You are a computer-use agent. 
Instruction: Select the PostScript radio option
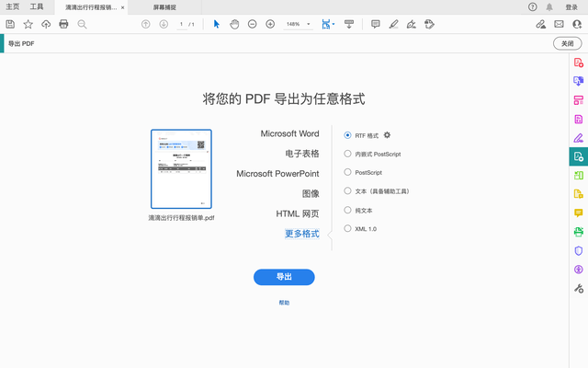[347, 172]
